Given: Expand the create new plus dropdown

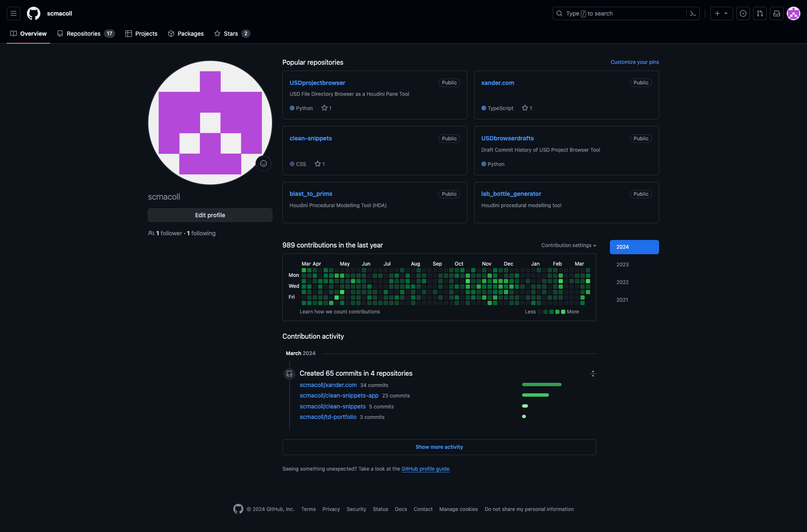Looking at the screenshot, I should 721,13.
